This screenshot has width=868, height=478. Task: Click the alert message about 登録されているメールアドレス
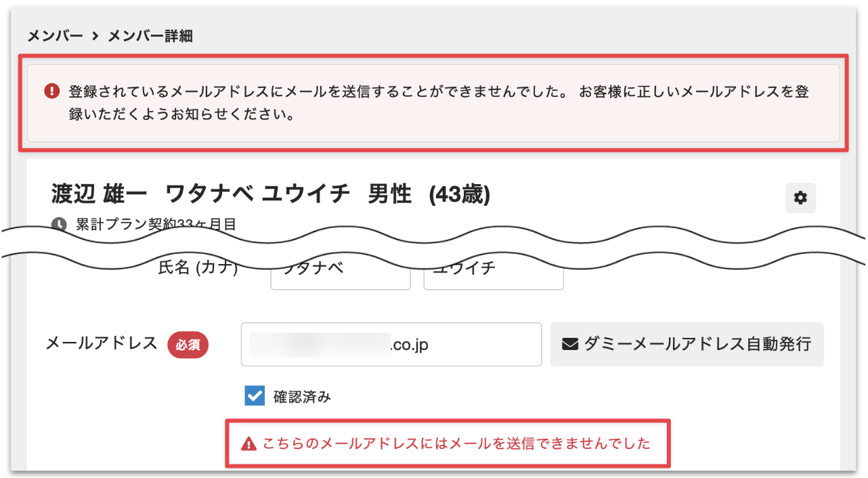click(x=439, y=103)
